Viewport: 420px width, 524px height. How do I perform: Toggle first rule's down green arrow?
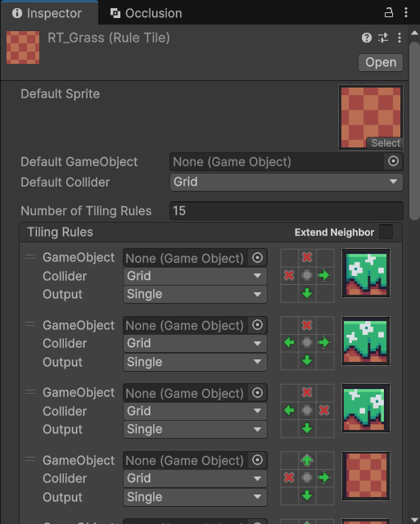(307, 293)
